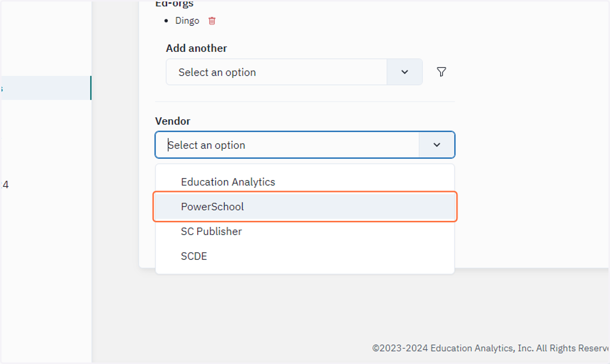The width and height of the screenshot is (610, 364).
Task: Pick the SC Publisher vendor option
Action: pyautogui.click(x=305, y=231)
